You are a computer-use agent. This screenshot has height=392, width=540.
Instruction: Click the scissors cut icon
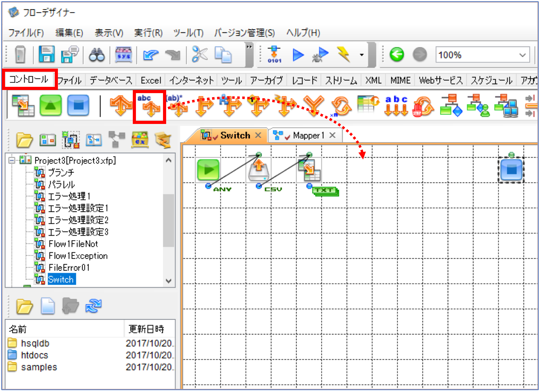[200, 54]
